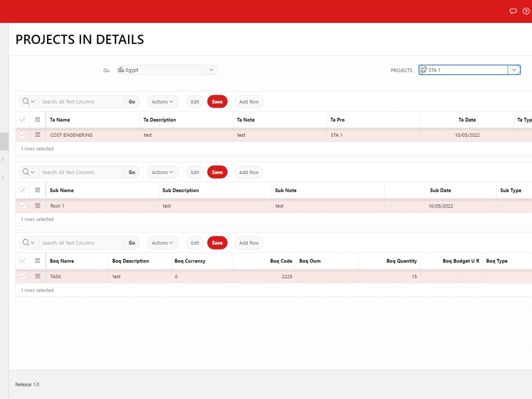
Task: Click Edit in the Sub grid toolbar
Action: coord(195,172)
